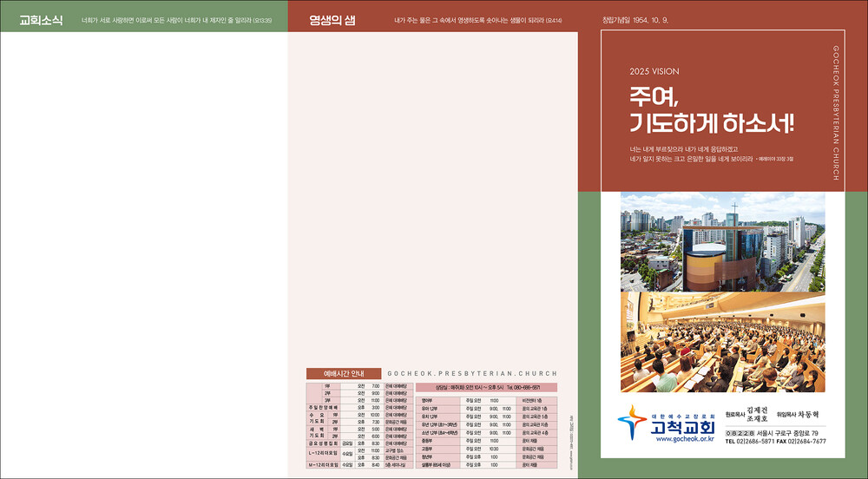Click the 위임목사 차동혁 pastor name

800,416
